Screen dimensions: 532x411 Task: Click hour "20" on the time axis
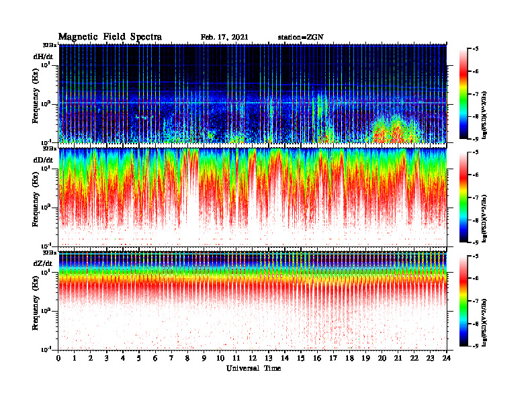[382, 358]
